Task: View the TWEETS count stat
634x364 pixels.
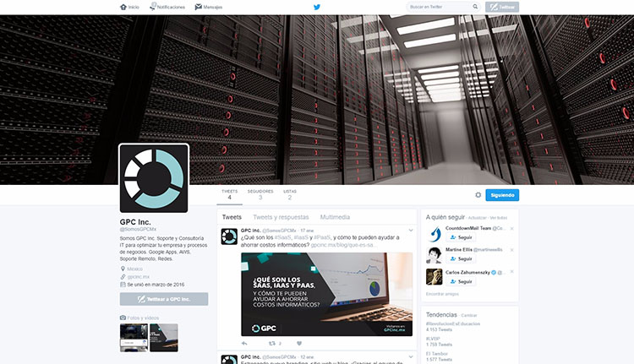Action: (229, 195)
